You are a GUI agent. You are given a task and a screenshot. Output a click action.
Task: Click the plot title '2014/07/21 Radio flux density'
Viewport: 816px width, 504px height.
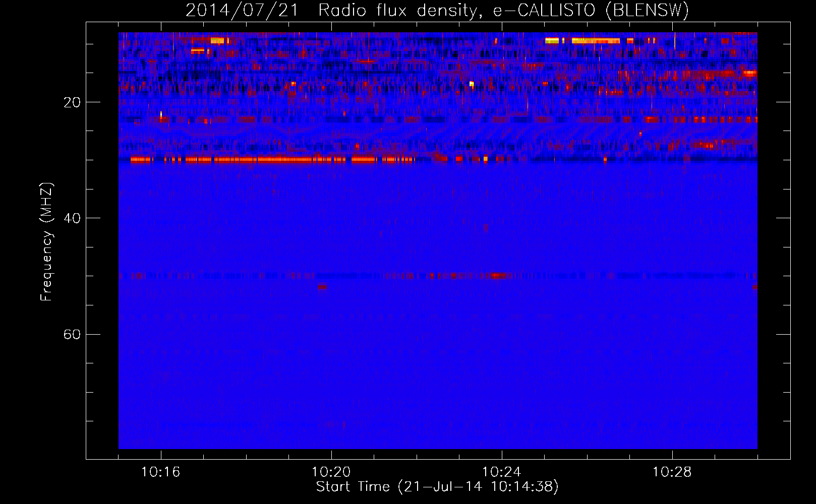pyautogui.click(x=332, y=11)
